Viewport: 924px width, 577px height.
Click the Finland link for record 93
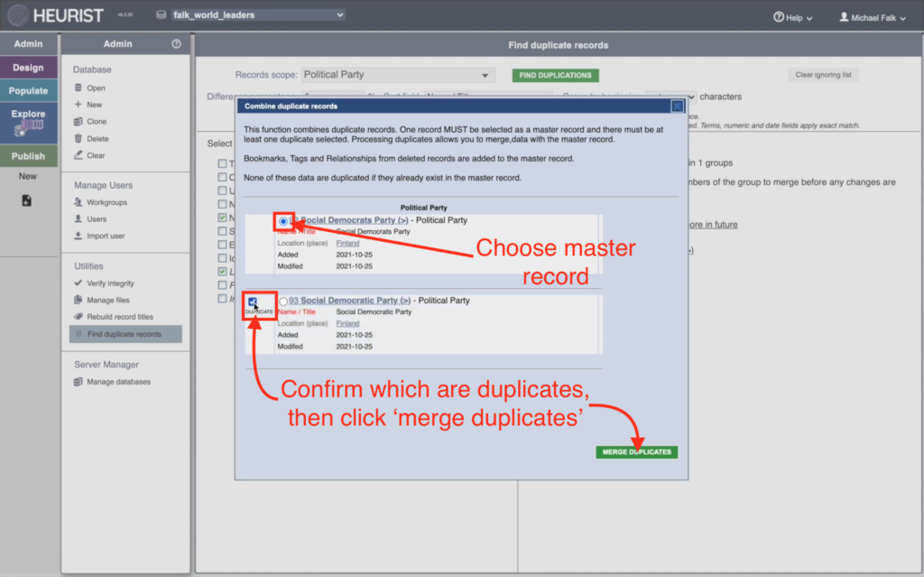coord(347,323)
